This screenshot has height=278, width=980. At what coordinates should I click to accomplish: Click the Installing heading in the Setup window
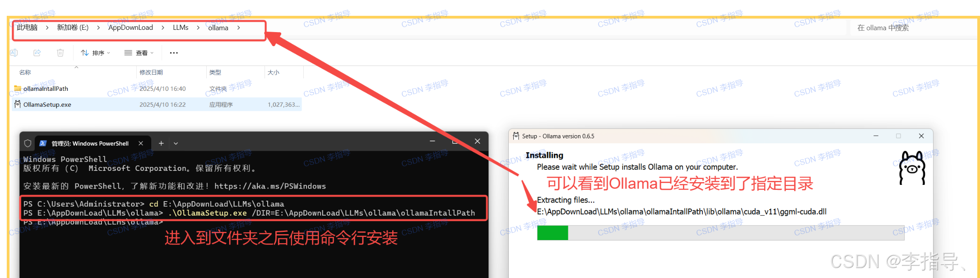pos(544,155)
